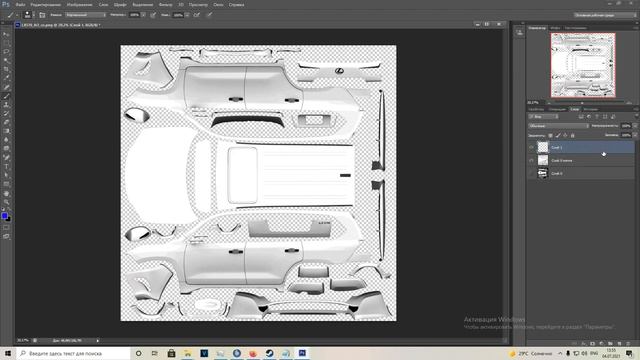Image resolution: width=640 pixels, height=360 pixels.
Task: Select the Eraser tool
Action: point(6,122)
